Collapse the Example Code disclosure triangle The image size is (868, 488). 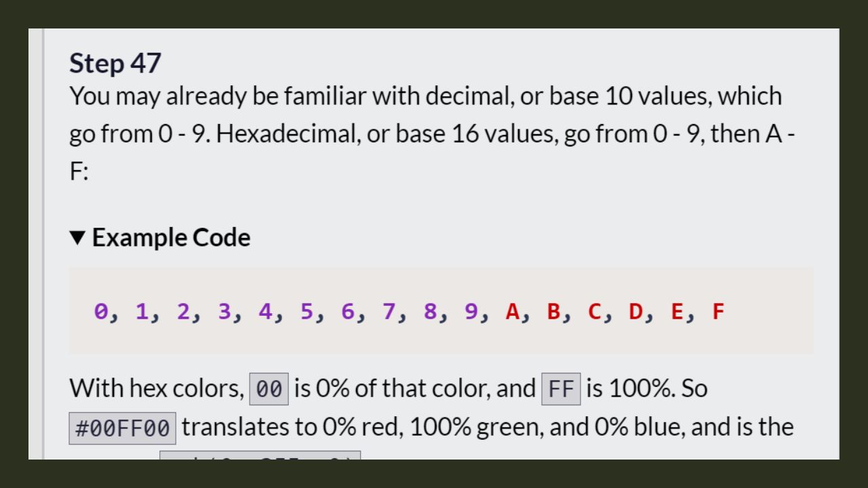[x=77, y=238]
